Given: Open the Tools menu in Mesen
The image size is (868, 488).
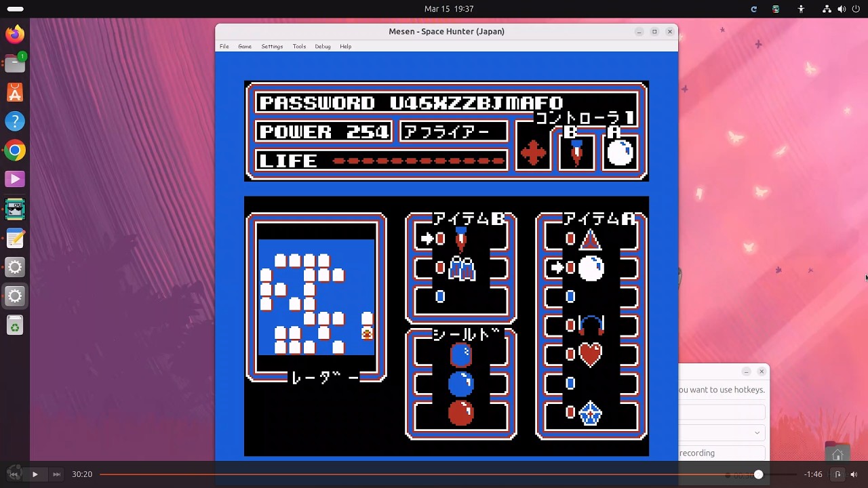Looking at the screenshot, I should [x=299, y=46].
